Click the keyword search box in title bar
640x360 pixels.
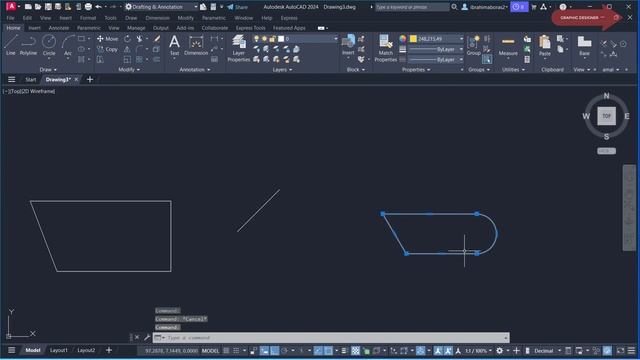[412, 7]
